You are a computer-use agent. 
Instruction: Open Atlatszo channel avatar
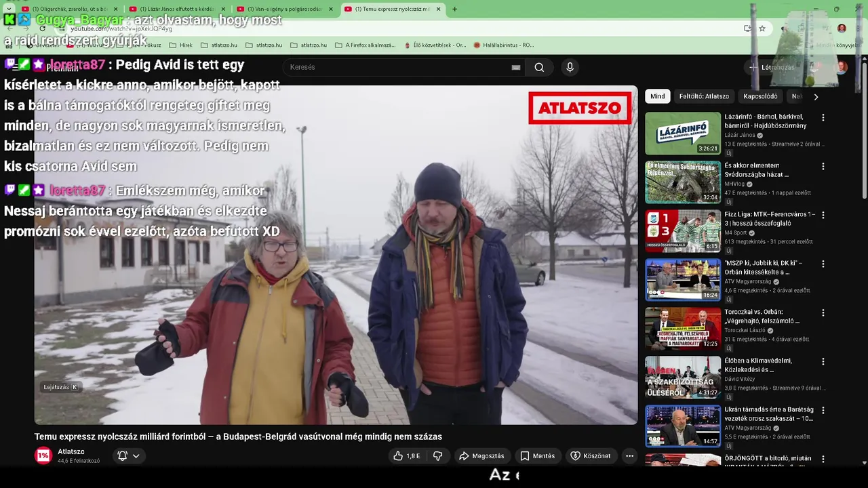[43, 455]
